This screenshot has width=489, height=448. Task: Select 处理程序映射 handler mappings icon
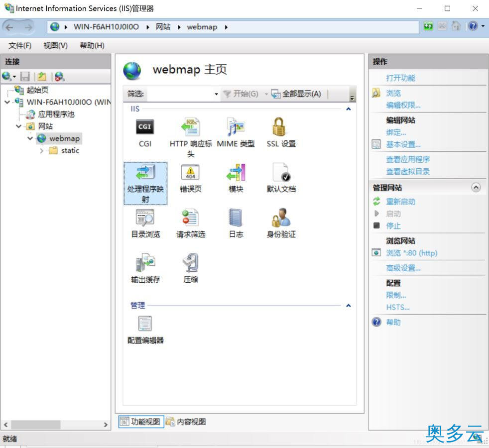coord(145,183)
